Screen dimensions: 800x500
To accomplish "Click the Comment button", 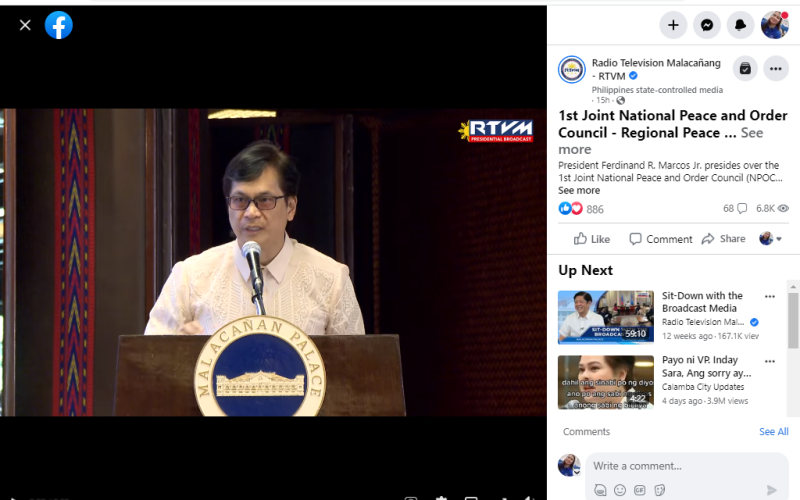I will tap(660, 239).
